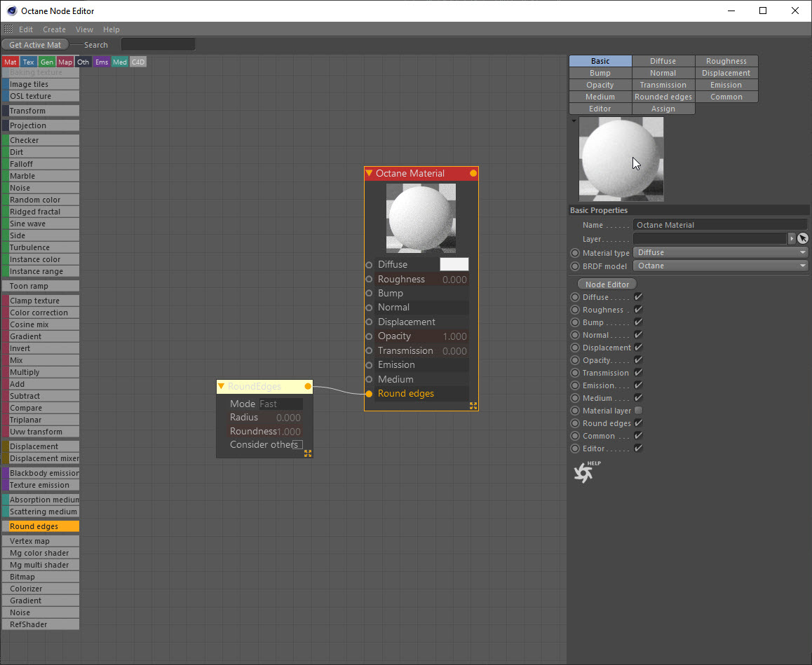This screenshot has width=812, height=665.
Task: Select the Mat node filter
Action: point(11,62)
